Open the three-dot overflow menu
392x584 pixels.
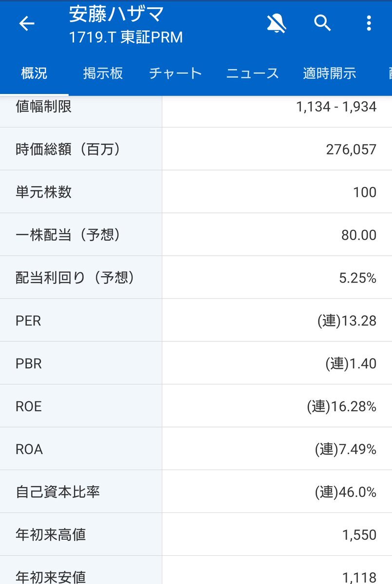[x=369, y=23]
